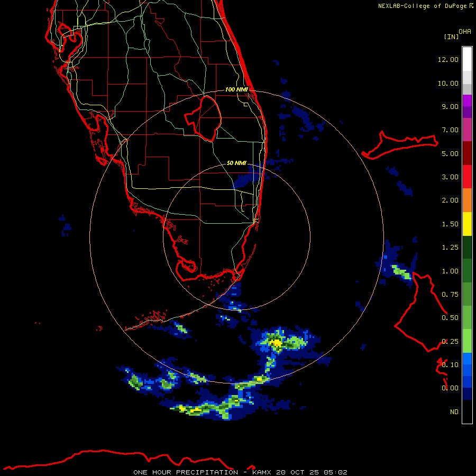
Task: Click the 05:02 timestamp in caption
Action: pos(335,472)
